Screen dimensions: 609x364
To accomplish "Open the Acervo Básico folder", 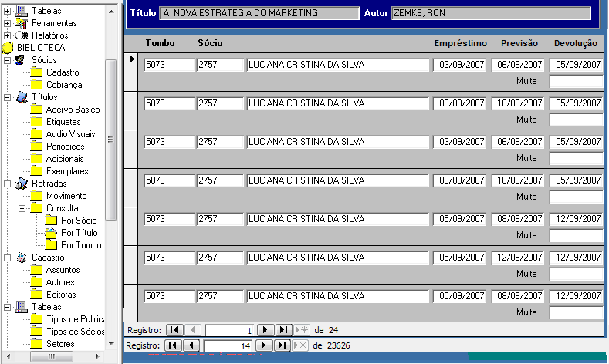I will (x=66, y=110).
